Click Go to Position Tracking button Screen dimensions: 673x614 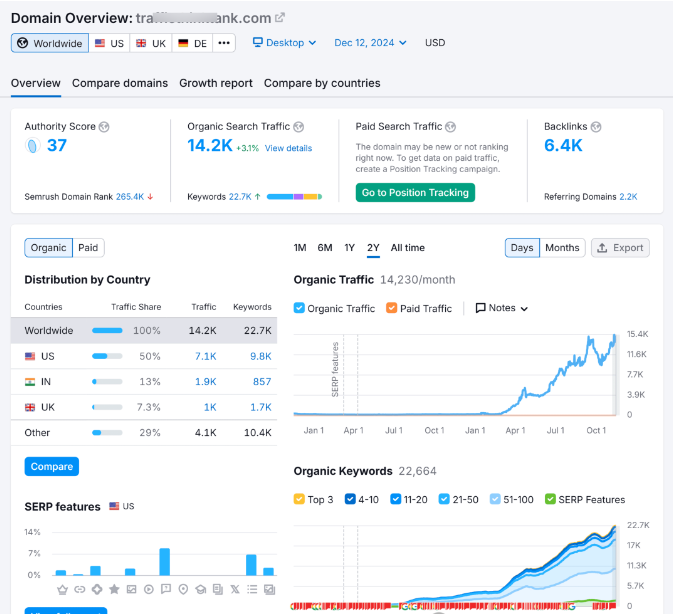coord(415,192)
